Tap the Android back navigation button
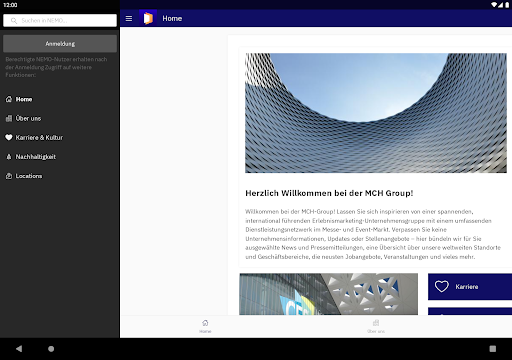512x360 pixels. (x=19, y=349)
